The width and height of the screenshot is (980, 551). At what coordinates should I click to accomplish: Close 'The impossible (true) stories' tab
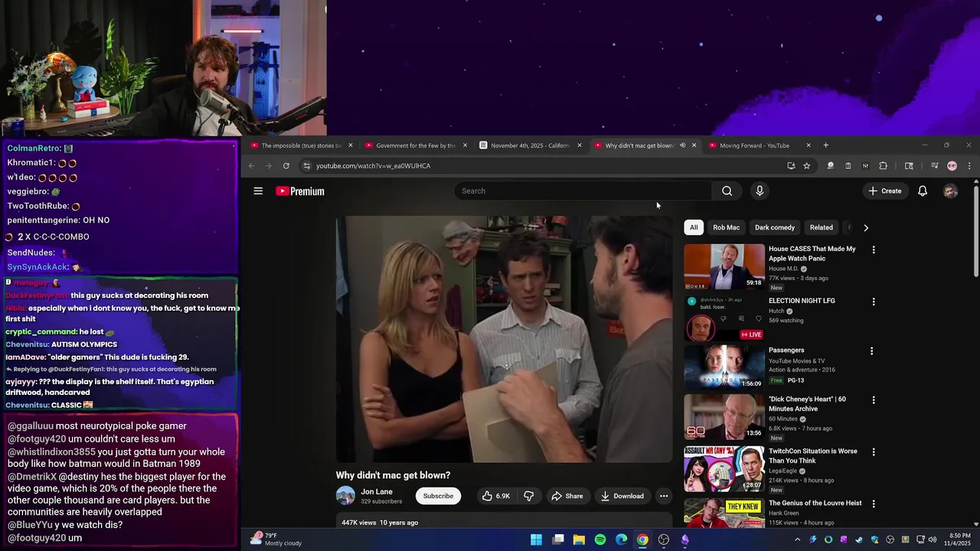click(351, 145)
